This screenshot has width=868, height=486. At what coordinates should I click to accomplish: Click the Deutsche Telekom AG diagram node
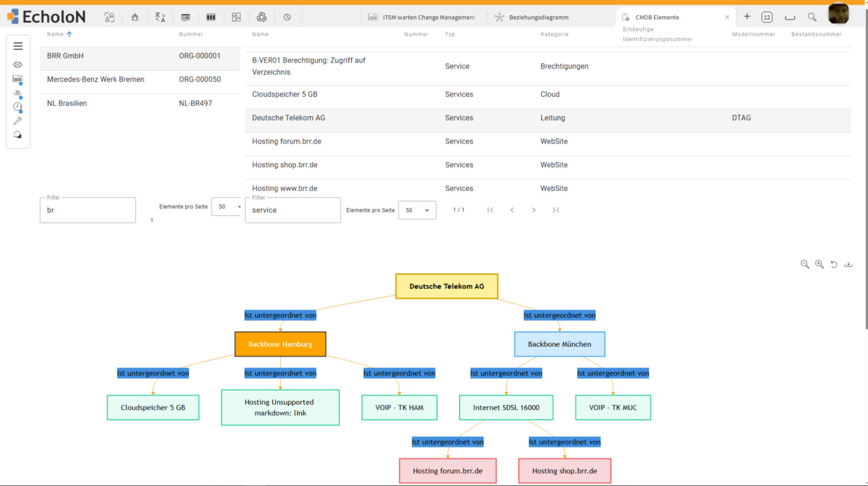pos(447,286)
